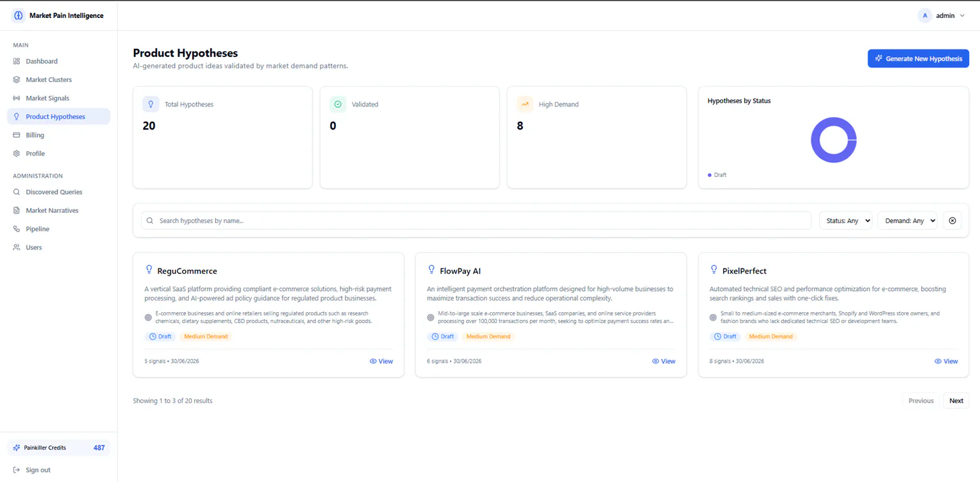Open Market Narratives admin page
The height and width of the screenshot is (482, 980).
(x=58, y=210)
